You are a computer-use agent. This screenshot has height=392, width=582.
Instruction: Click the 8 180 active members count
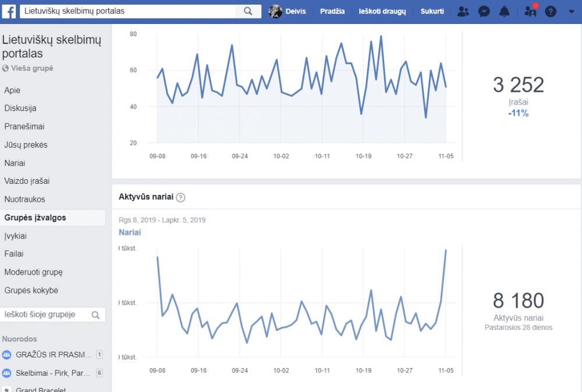518,301
